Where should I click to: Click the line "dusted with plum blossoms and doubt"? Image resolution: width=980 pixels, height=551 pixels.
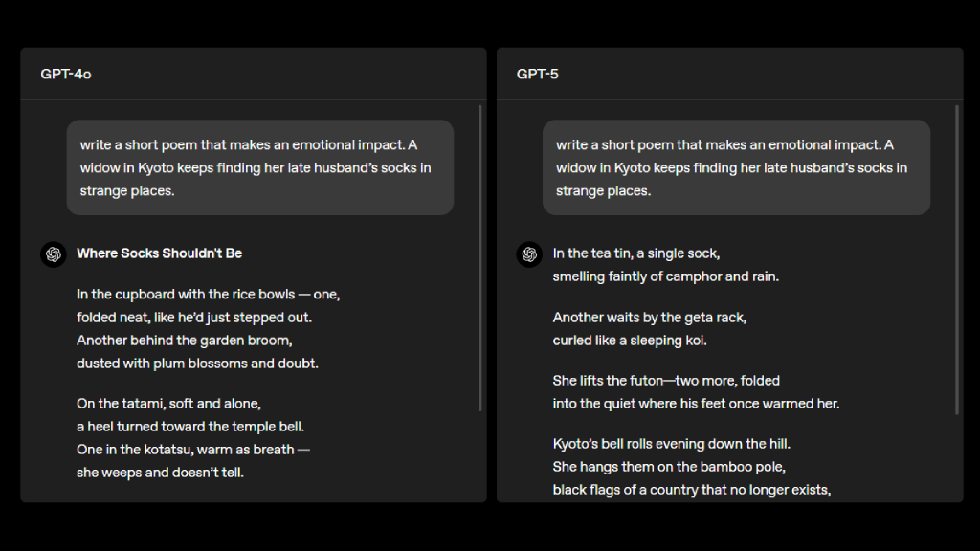pos(197,364)
